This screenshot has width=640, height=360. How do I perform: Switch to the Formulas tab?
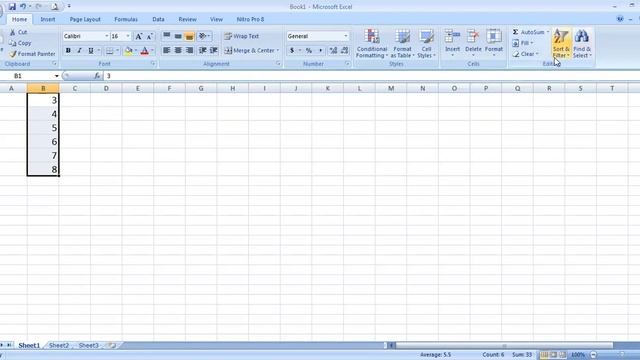pos(126,19)
